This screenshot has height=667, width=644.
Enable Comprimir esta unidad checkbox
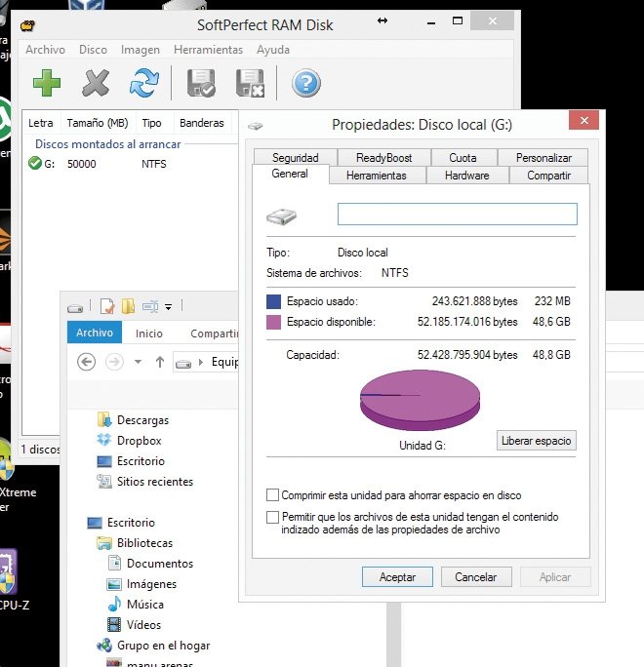(272, 494)
